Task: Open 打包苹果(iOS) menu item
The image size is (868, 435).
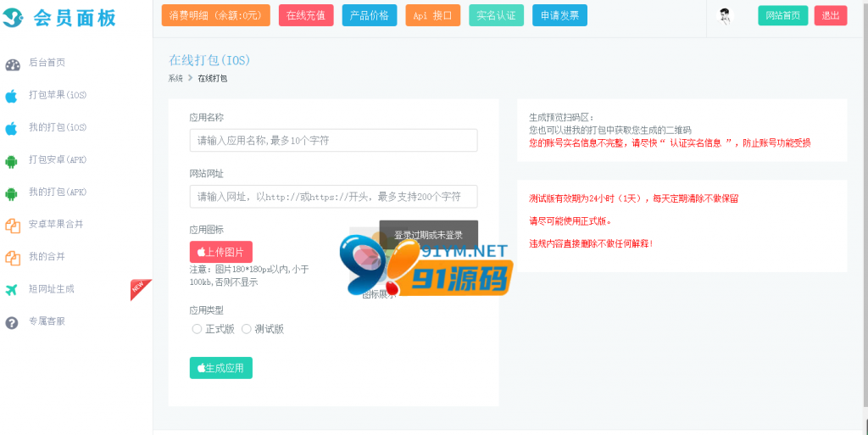Action: click(x=58, y=95)
